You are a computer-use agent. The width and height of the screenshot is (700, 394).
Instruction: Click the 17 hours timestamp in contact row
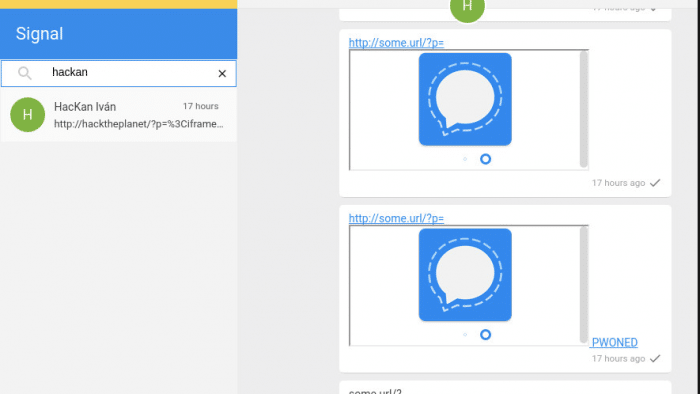(x=200, y=106)
